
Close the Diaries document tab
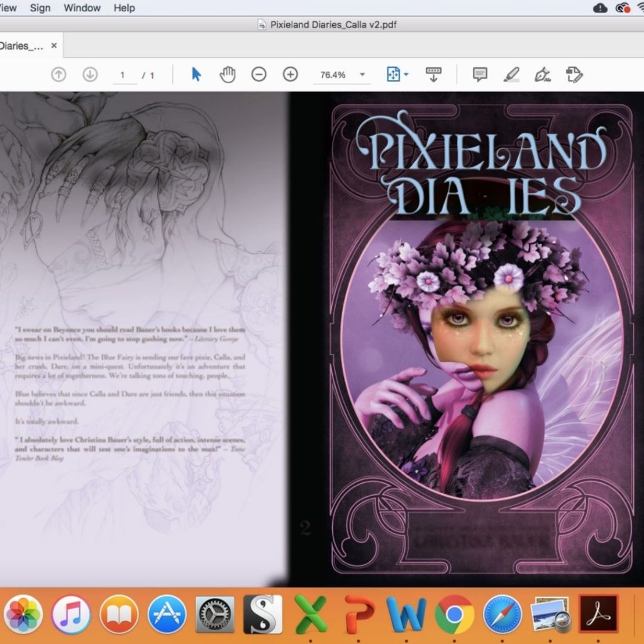pyautogui.click(x=54, y=45)
